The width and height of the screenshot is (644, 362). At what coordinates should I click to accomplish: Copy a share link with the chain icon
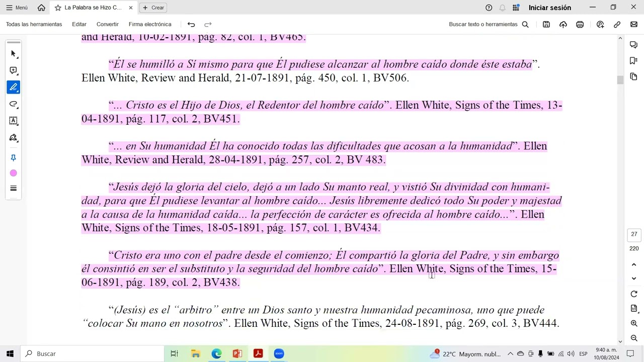tap(617, 24)
